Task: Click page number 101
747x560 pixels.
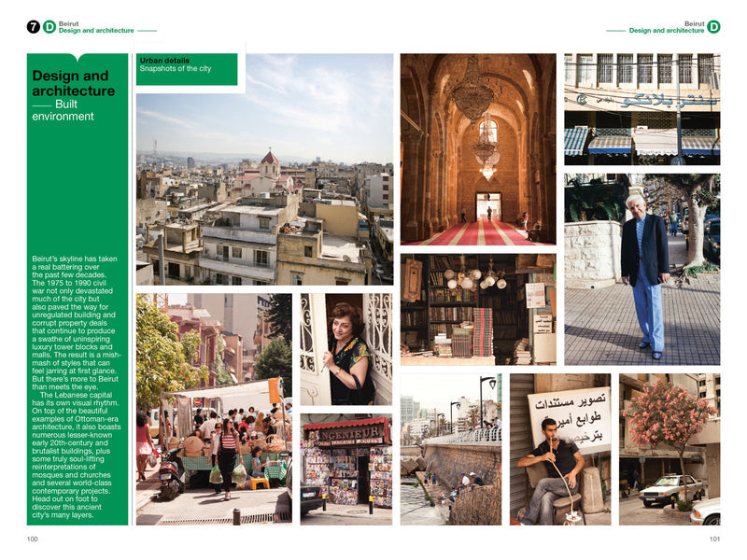Action: click(713, 539)
